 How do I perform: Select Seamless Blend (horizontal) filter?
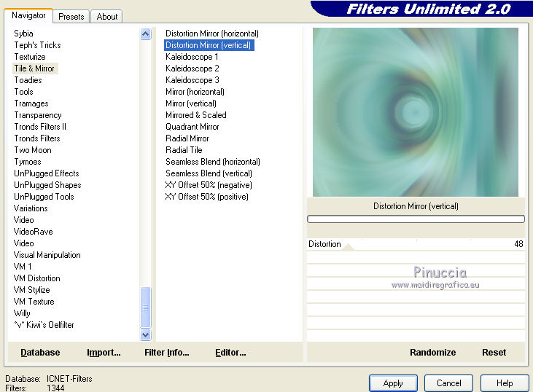click(x=213, y=162)
